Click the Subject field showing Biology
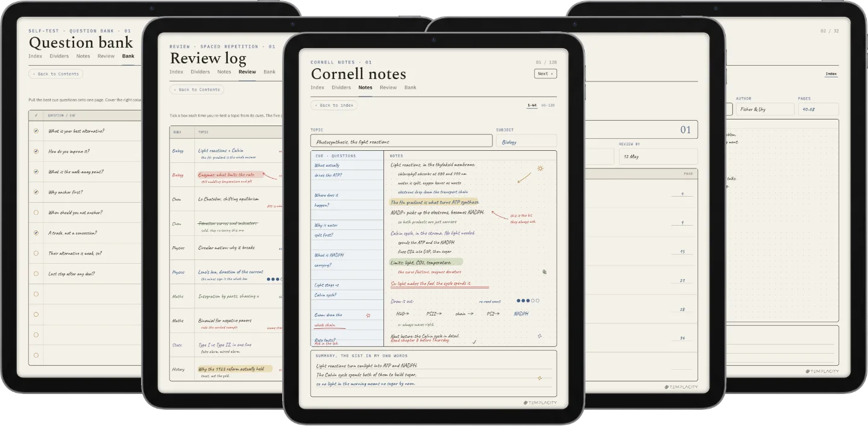 [526, 142]
